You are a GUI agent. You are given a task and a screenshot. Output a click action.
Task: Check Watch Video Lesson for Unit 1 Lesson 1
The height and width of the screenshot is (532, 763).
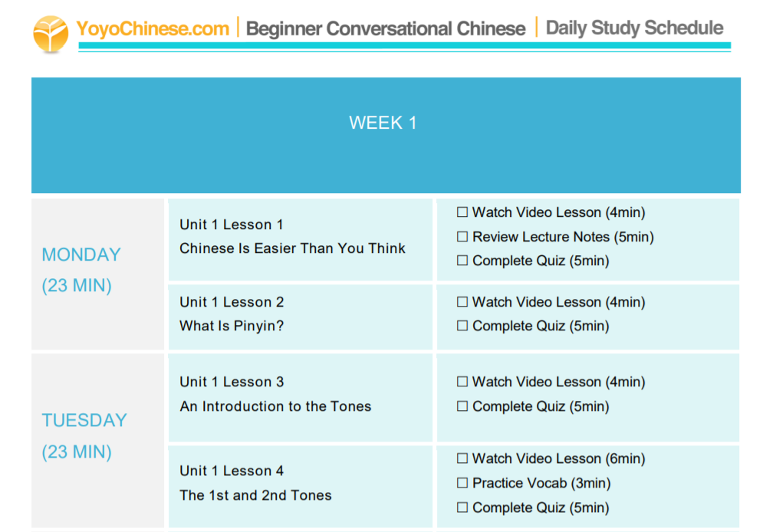point(462,212)
